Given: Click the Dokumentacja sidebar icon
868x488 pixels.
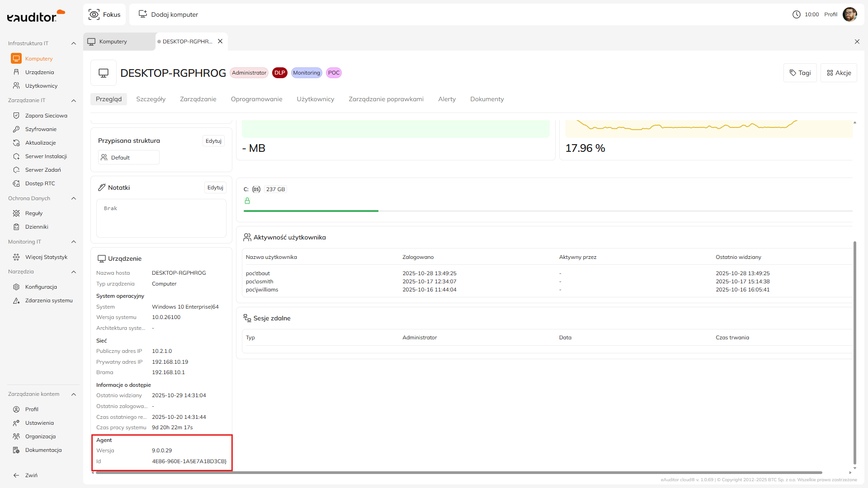Looking at the screenshot, I should coord(16,450).
